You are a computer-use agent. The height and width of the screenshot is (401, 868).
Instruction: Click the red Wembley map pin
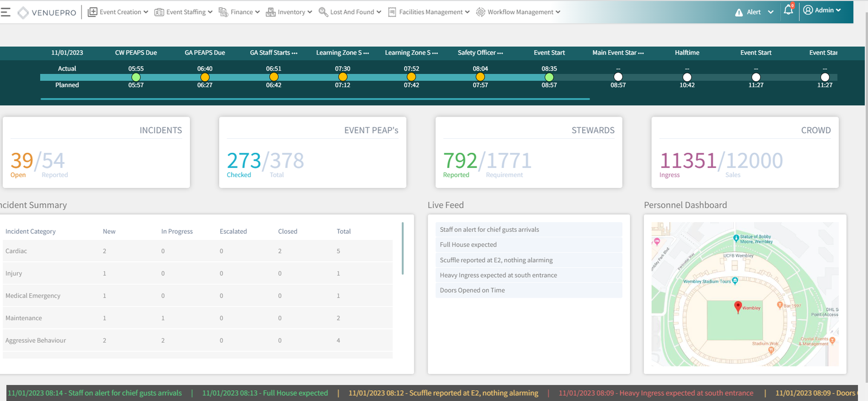point(738,307)
